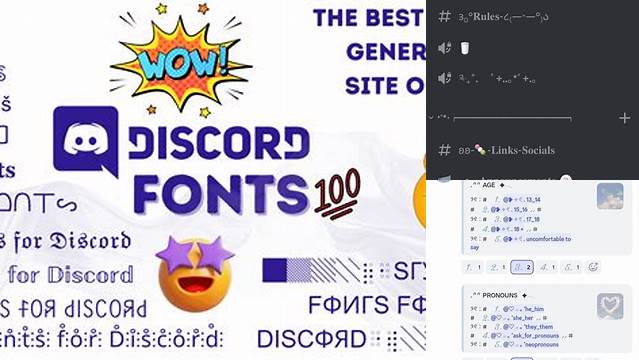The image size is (639, 360).
Task: Click the hash icon beside Links-Socials
Action: tap(444, 150)
